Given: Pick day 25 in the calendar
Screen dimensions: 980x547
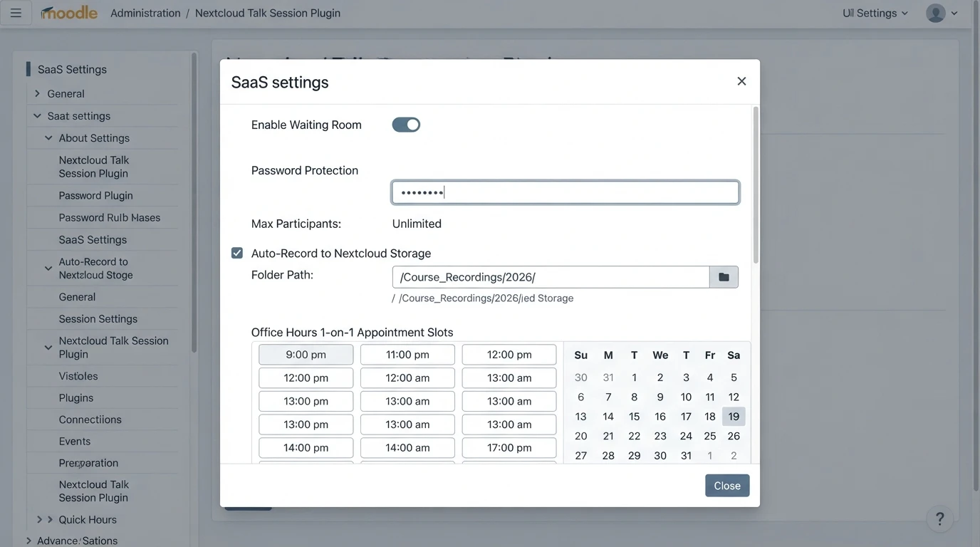Looking at the screenshot, I should point(710,436).
